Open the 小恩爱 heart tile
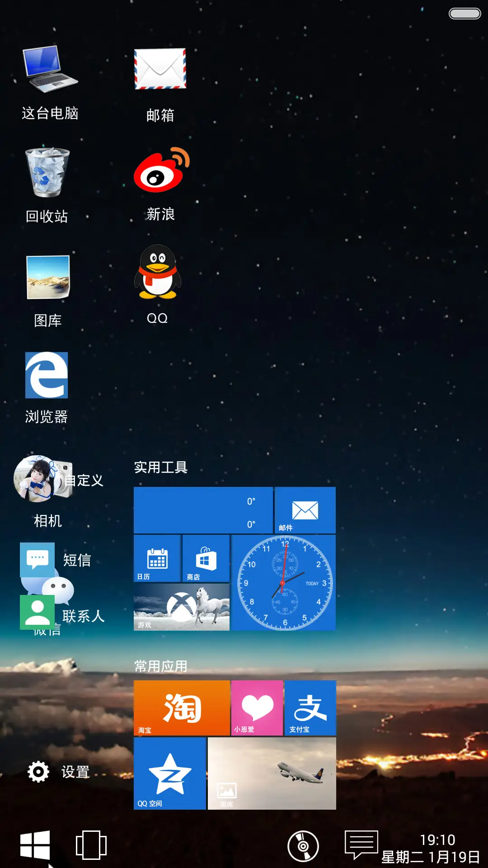This screenshot has width=488, height=868. (257, 708)
